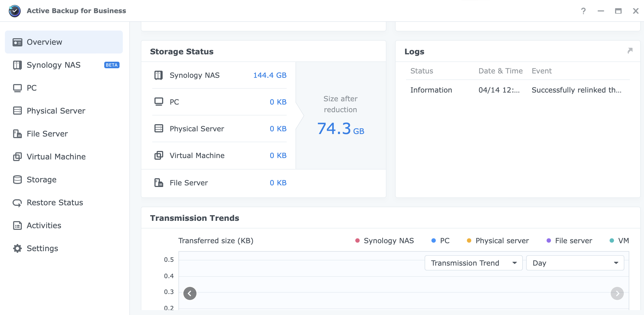
Task: Open the help question mark icon
Action: 583,11
